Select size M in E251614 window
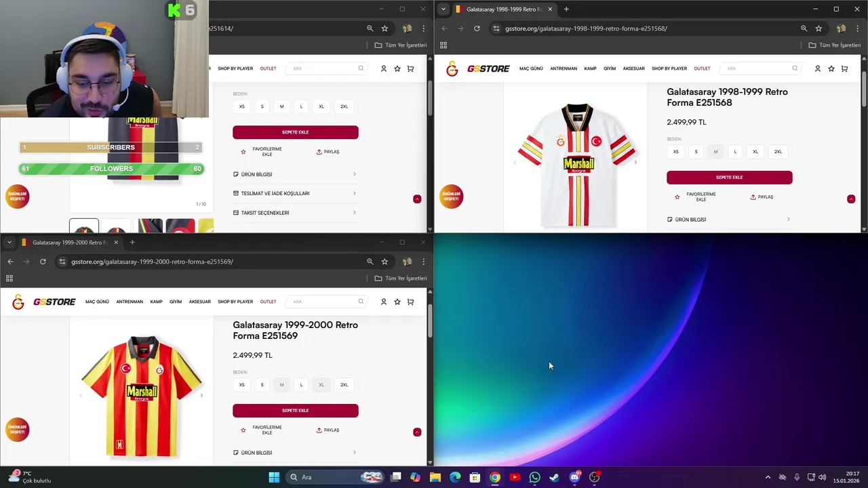This screenshot has width=868, height=488. [x=281, y=106]
